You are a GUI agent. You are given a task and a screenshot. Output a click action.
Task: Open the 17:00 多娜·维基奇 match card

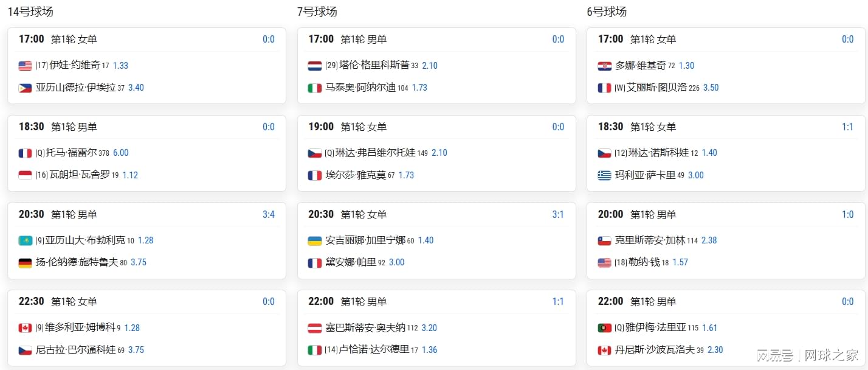click(726, 66)
